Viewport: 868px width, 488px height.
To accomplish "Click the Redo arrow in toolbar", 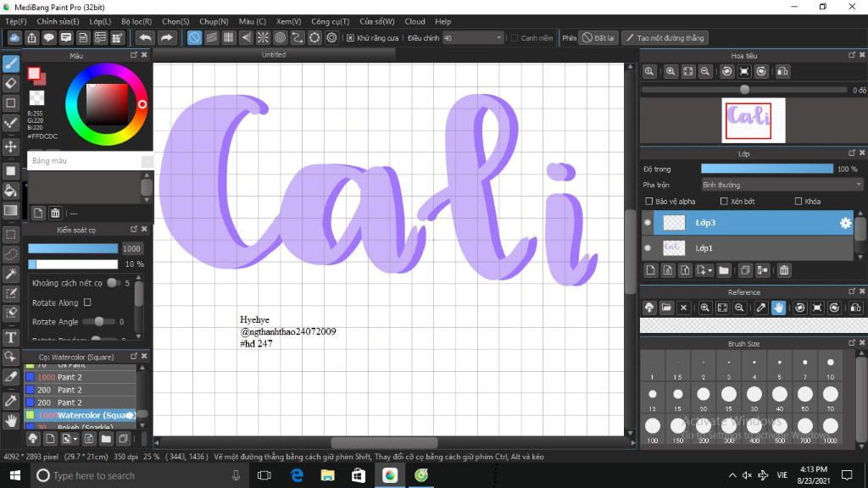I will pyautogui.click(x=166, y=38).
